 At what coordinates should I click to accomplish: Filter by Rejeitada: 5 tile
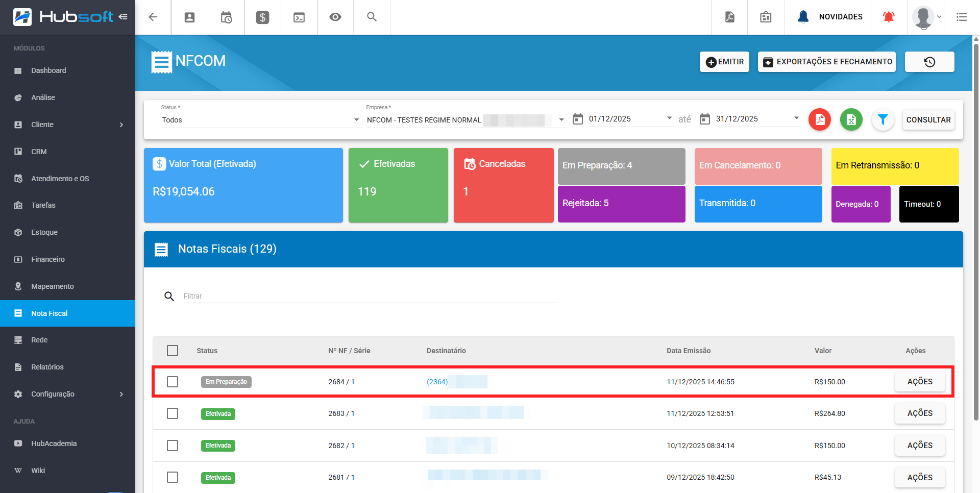[622, 204]
